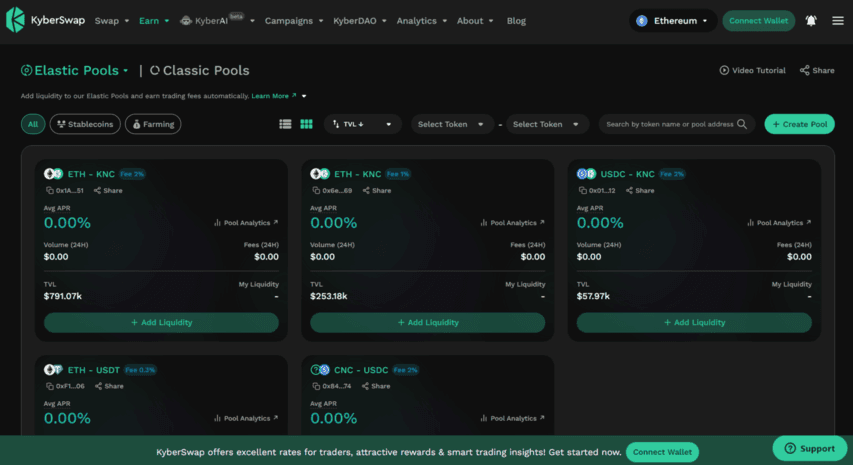
Task: Copy address 0x1A...51 of ETH-KNC pool
Action: click(50, 190)
